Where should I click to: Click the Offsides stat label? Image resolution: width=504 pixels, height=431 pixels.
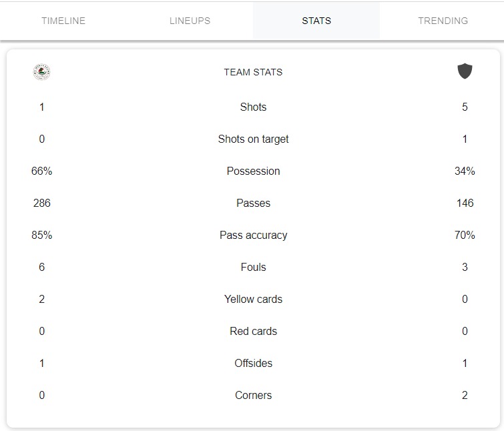253,363
